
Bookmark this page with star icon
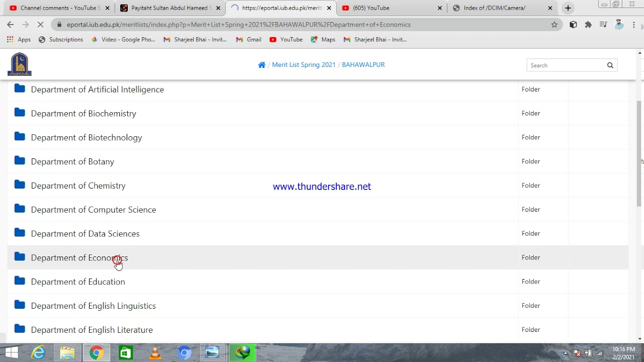(x=554, y=25)
